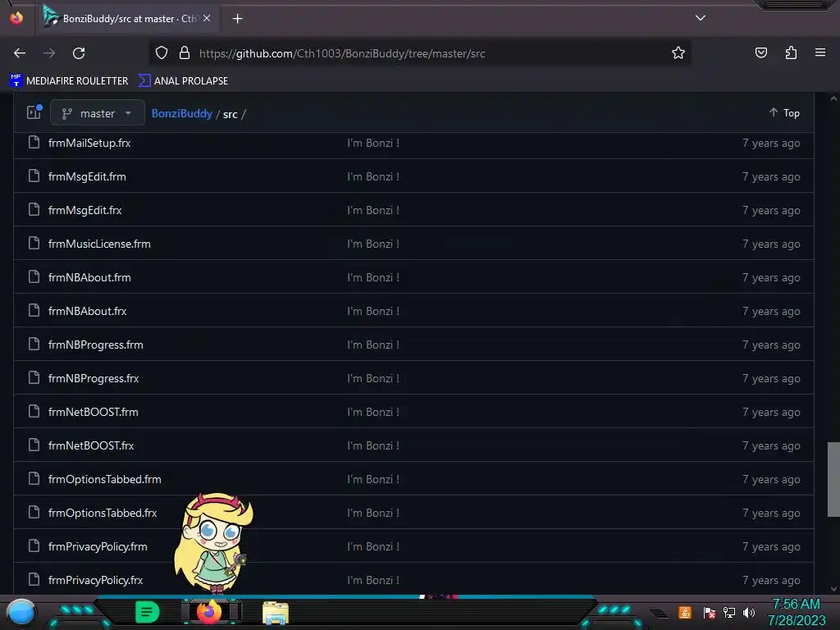
Task: Select the BonziBuddy/src at master tab
Action: (126, 19)
